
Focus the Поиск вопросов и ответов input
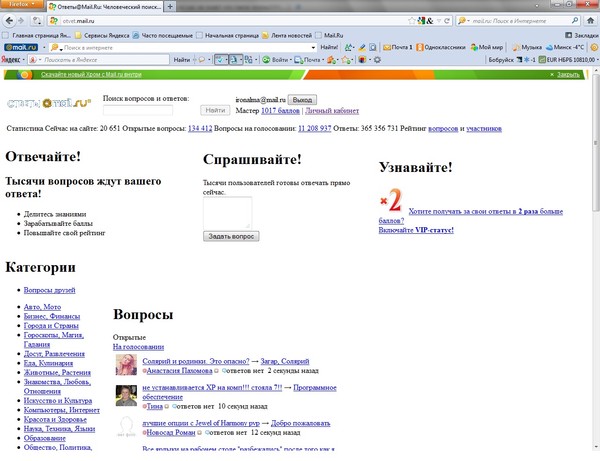138,111
